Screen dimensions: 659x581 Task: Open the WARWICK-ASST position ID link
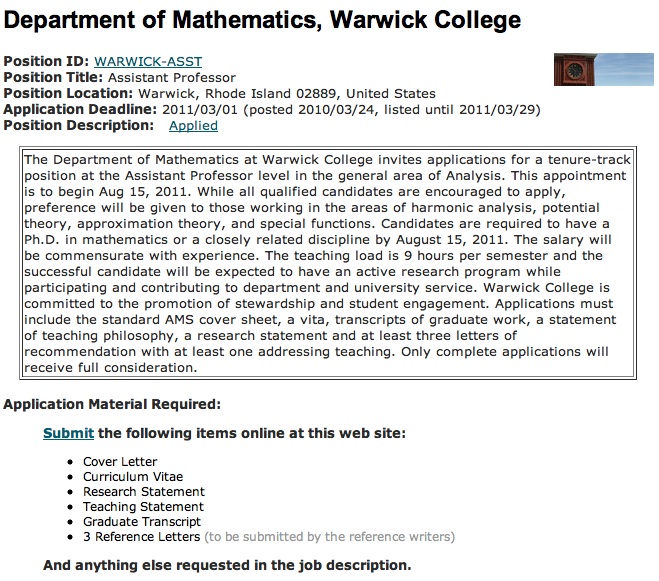click(147, 62)
